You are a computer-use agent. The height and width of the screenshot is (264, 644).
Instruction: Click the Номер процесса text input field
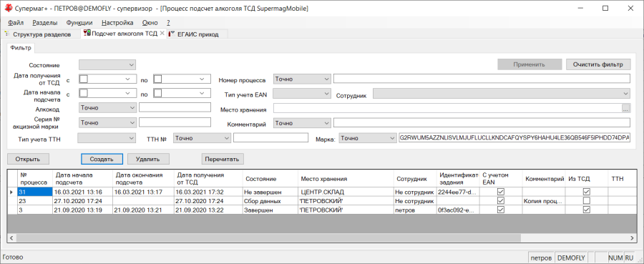point(482,79)
